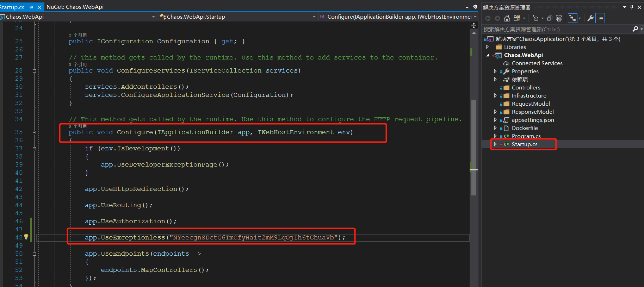Click the lightbulb quick actions icon on line 48
Screen dimensions: 644x287
(x=26, y=237)
